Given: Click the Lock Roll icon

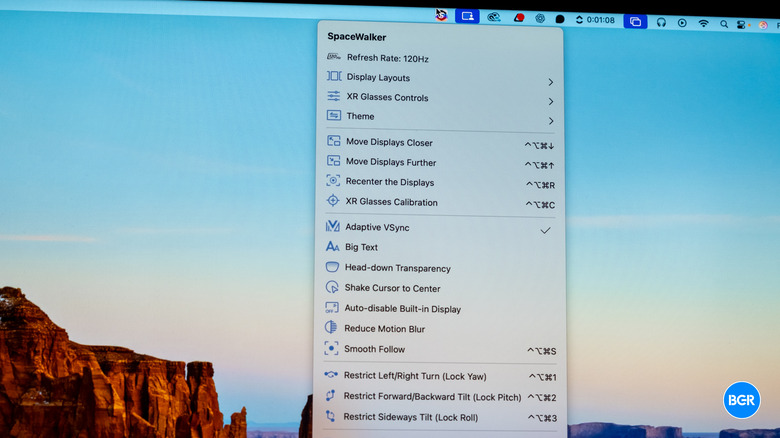Looking at the screenshot, I should (x=330, y=416).
